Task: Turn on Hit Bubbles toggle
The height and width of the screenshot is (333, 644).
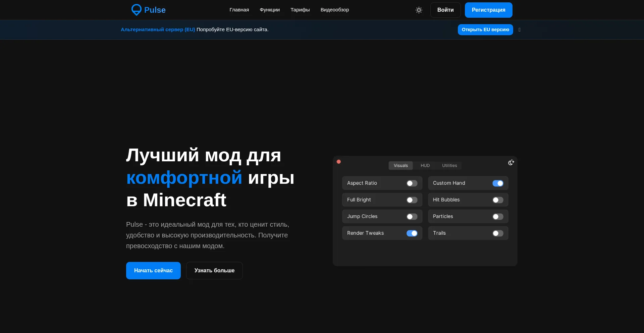Action: tap(498, 200)
